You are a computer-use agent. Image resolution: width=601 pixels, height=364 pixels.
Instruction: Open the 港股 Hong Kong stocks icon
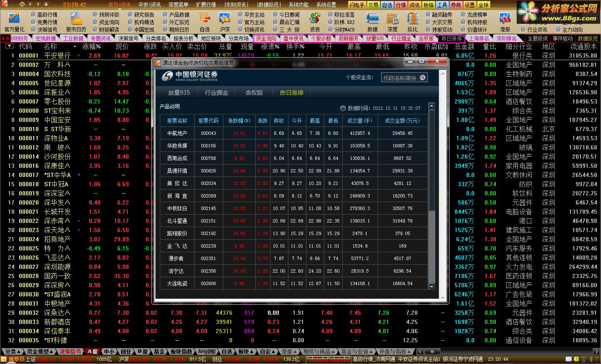(x=505, y=22)
